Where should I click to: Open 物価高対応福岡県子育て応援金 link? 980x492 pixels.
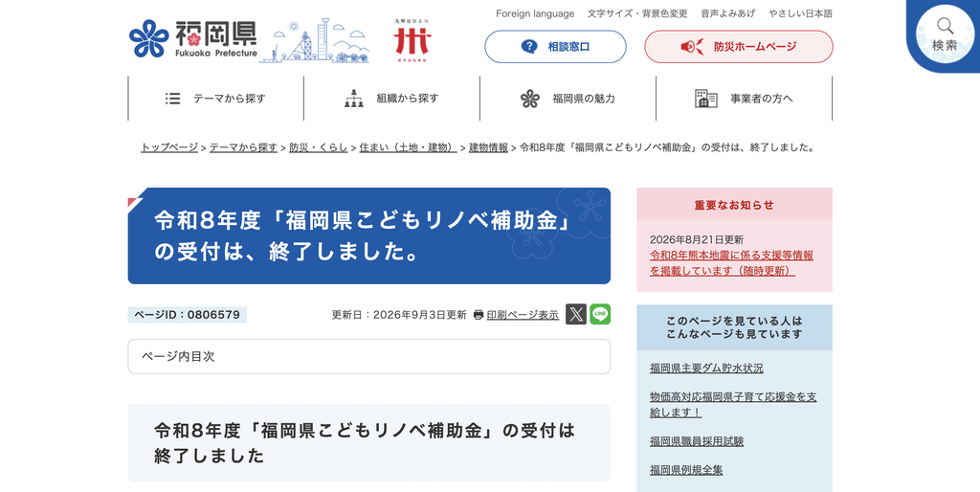(733, 405)
